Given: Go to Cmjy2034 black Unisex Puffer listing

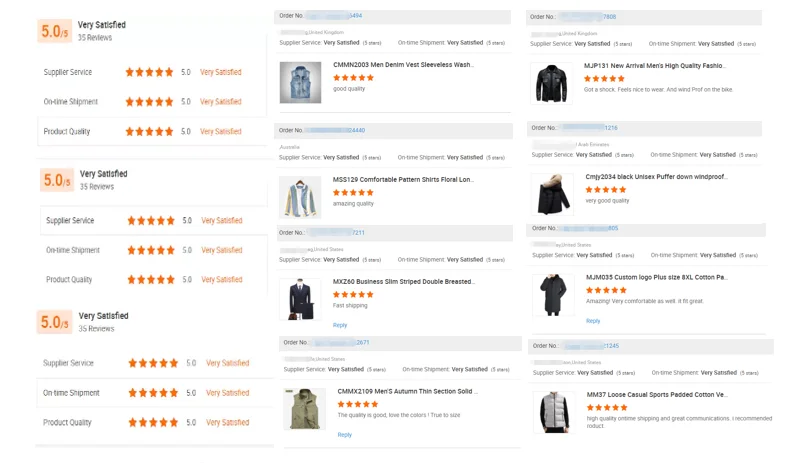Looking at the screenshot, I should click(656, 177).
